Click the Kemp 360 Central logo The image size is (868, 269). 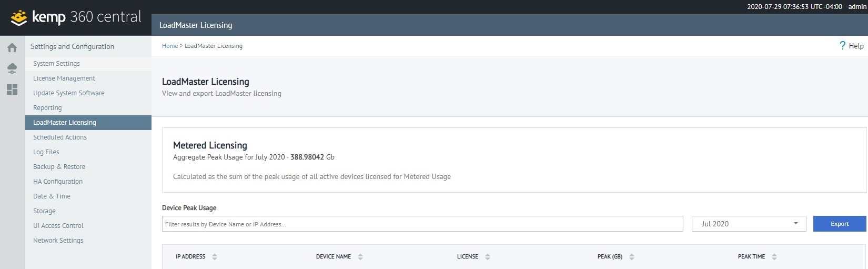pos(76,17)
